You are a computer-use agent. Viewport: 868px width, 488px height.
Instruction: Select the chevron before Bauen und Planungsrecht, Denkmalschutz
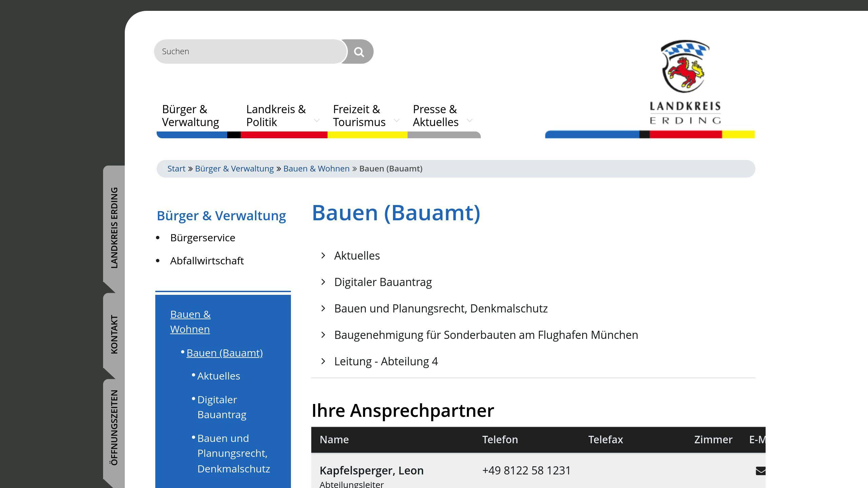click(x=322, y=308)
